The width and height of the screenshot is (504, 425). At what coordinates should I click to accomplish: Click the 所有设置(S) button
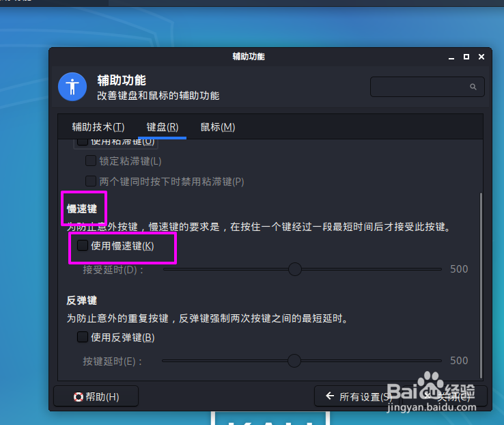click(356, 396)
